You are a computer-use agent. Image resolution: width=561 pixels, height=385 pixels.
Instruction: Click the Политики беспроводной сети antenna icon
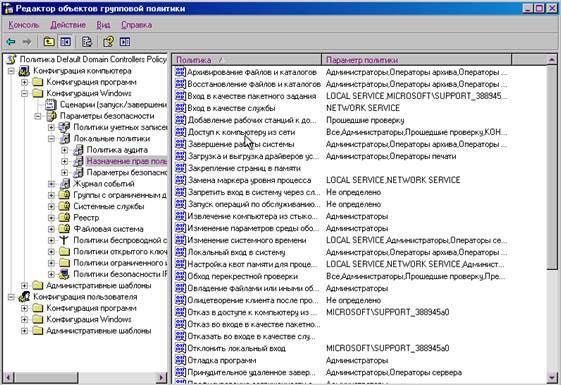pos(64,240)
